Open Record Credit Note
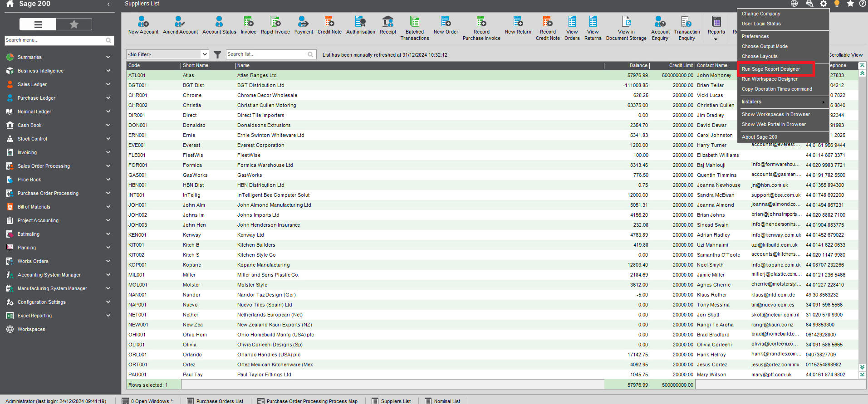Image resolution: width=868 pixels, height=404 pixels. pyautogui.click(x=548, y=28)
